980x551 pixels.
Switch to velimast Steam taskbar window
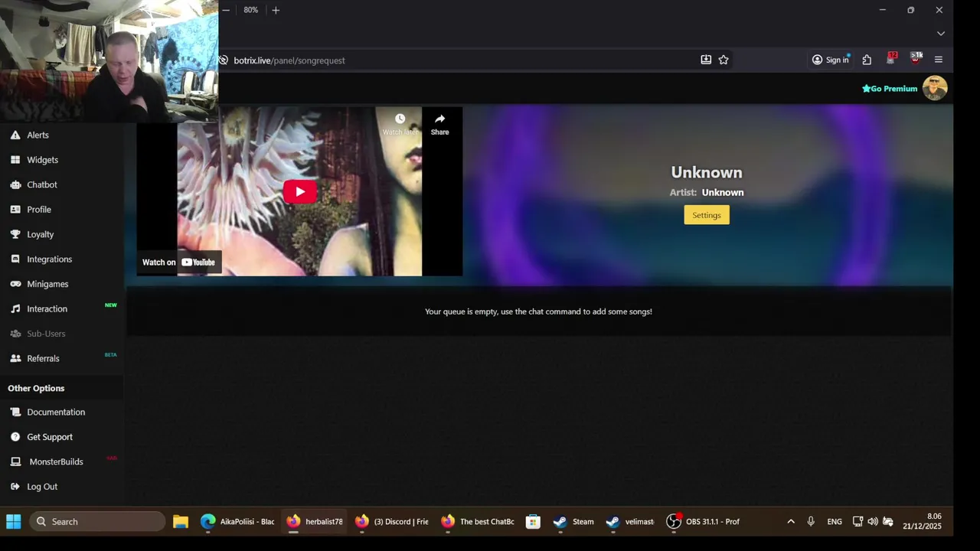tap(630, 521)
